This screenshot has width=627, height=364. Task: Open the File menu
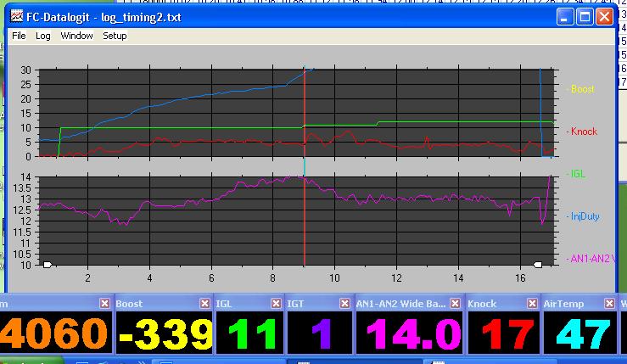tap(19, 36)
